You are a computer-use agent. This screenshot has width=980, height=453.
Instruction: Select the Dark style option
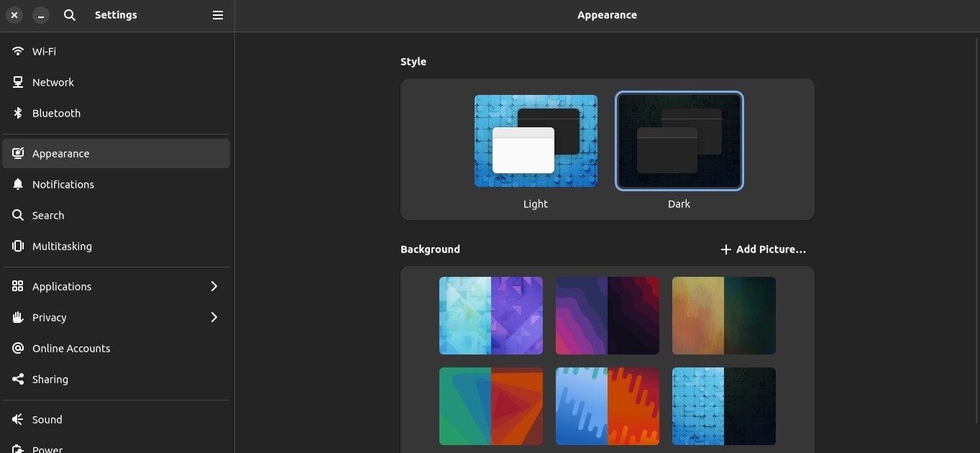(x=679, y=141)
